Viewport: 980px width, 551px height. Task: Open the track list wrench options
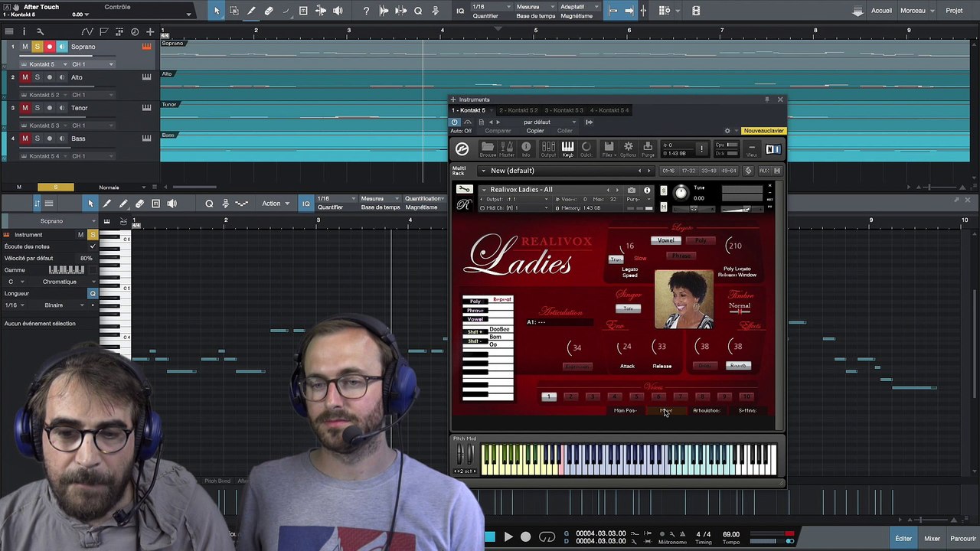click(x=40, y=31)
